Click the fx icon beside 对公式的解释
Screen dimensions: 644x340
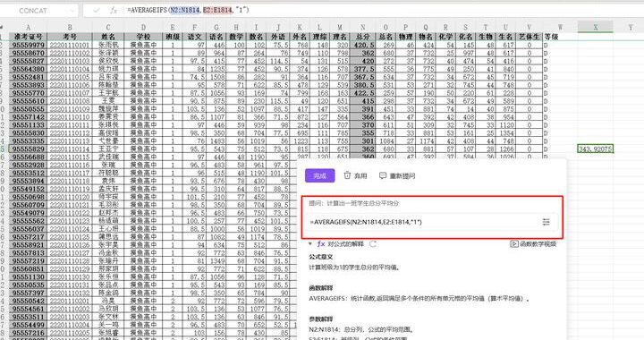(x=321, y=244)
